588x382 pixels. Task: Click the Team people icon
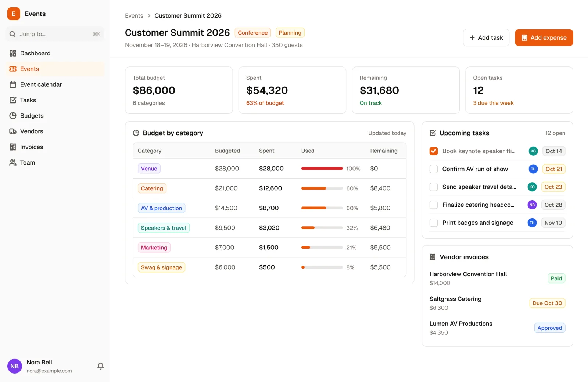13,163
